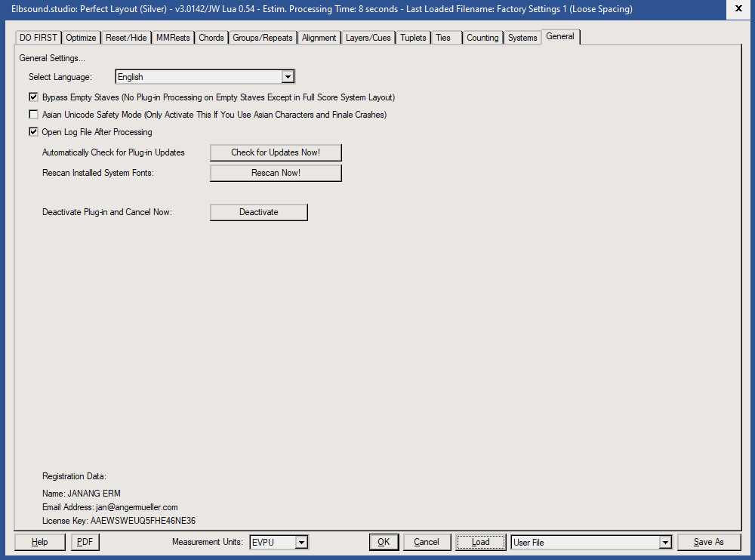Uncheck Open Log File After Processing
The height and width of the screenshot is (560, 755).
(x=33, y=131)
